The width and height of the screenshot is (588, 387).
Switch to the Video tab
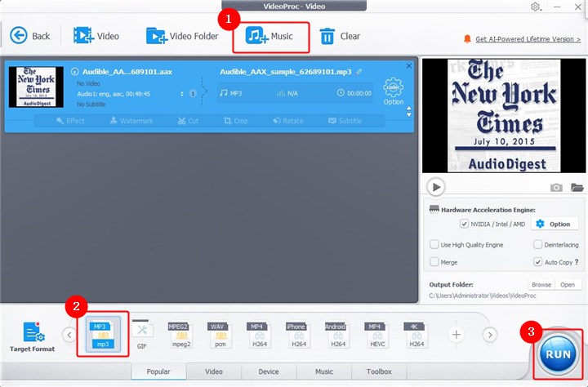click(x=214, y=371)
